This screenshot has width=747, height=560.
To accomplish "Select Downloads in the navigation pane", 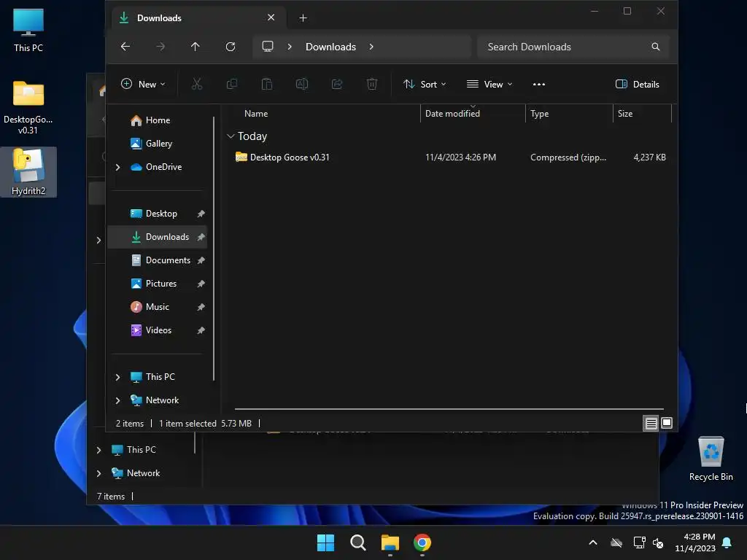I will pos(158,237).
